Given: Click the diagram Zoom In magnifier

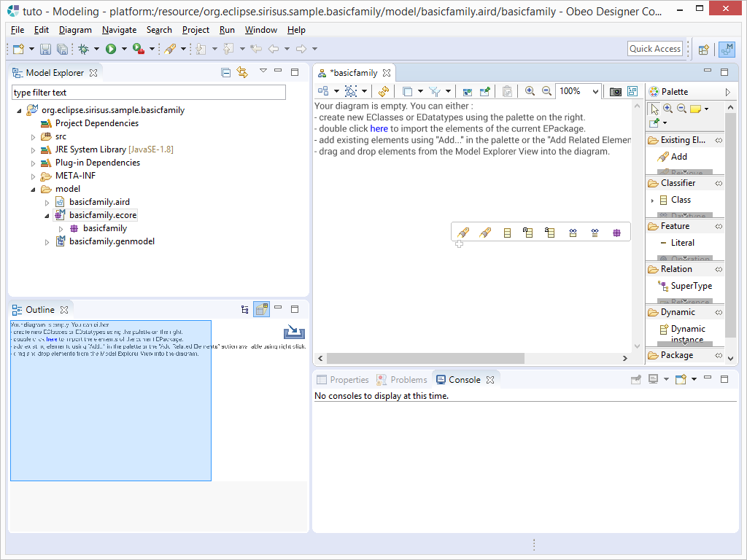Looking at the screenshot, I should point(530,91).
